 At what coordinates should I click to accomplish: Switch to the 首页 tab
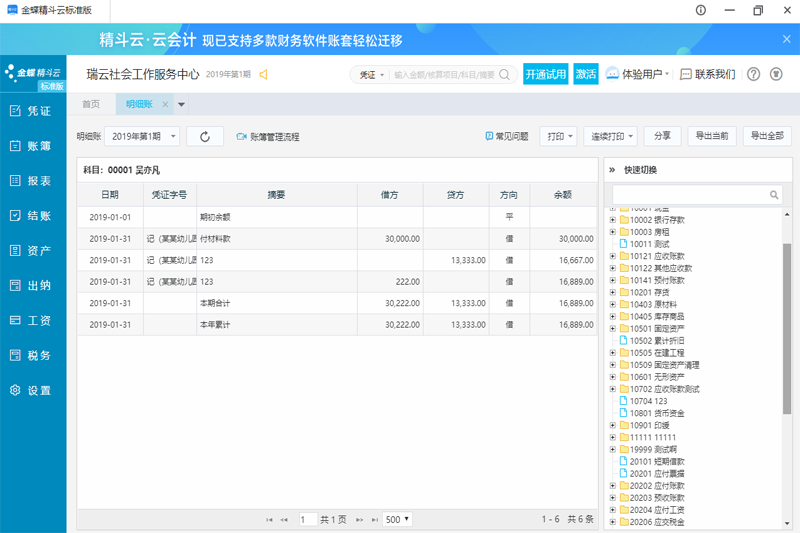(x=91, y=104)
